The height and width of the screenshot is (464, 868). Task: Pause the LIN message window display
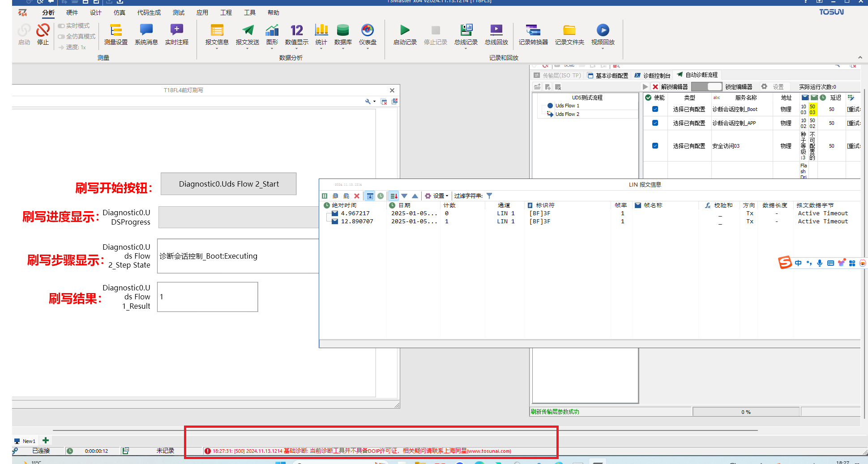[325, 196]
